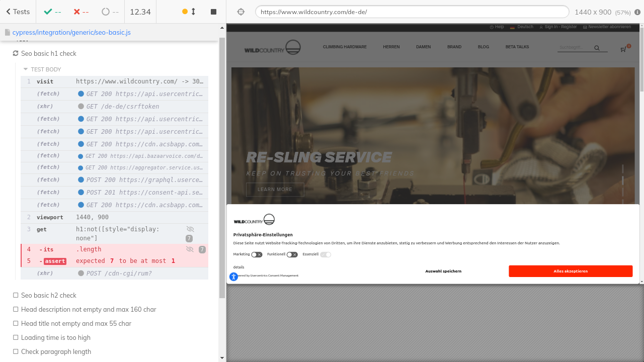This screenshot has width=644, height=362.
Task: Open the cypress/integration/generic/seo-basic.js file link
Action: pos(71,32)
